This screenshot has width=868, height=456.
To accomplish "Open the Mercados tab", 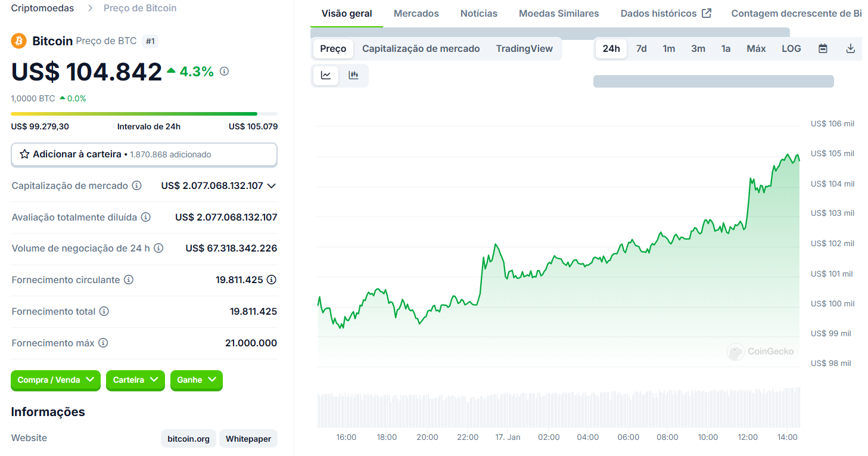I will click(x=416, y=13).
